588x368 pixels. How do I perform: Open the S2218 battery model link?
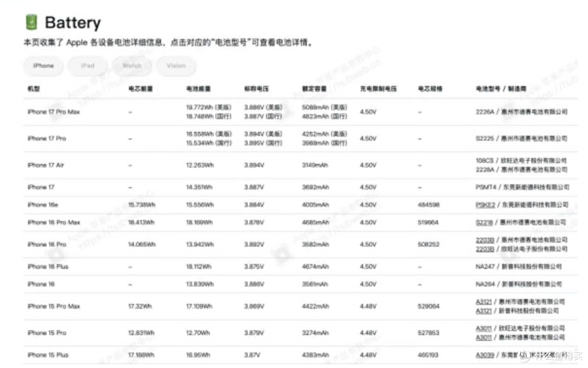pyautogui.click(x=484, y=222)
